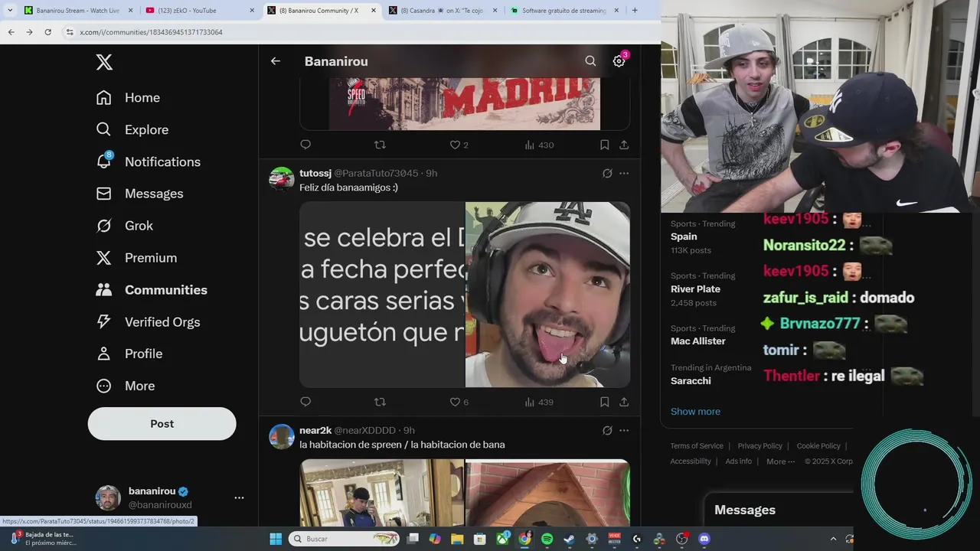Screen dimensions: 980x551
Task: Open the River Plate trending topic
Action: [x=695, y=289]
